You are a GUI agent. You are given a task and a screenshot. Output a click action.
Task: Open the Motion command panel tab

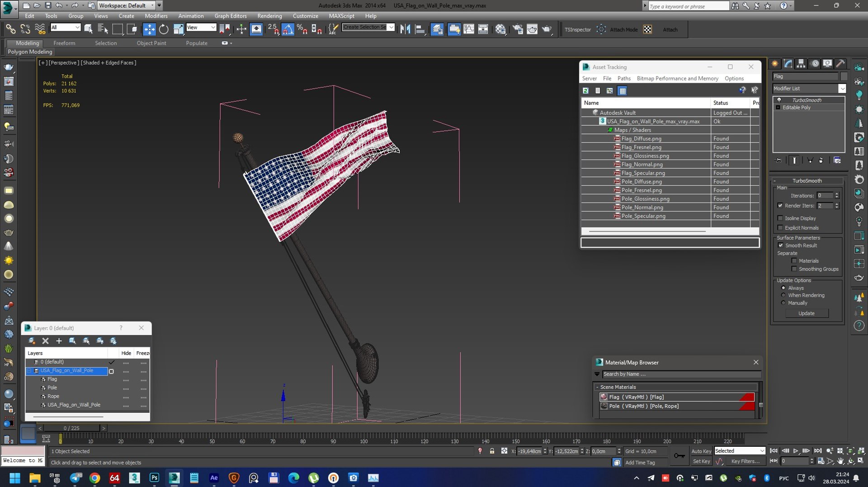click(x=815, y=64)
